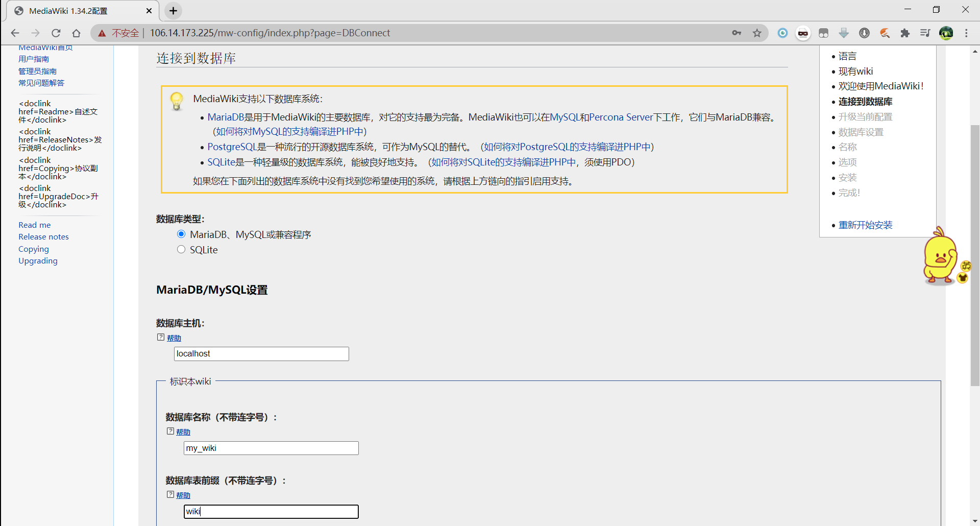Image resolution: width=980 pixels, height=526 pixels.
Task: Click the dark circle arrow extension icon
Action: [x=864, y=33]
